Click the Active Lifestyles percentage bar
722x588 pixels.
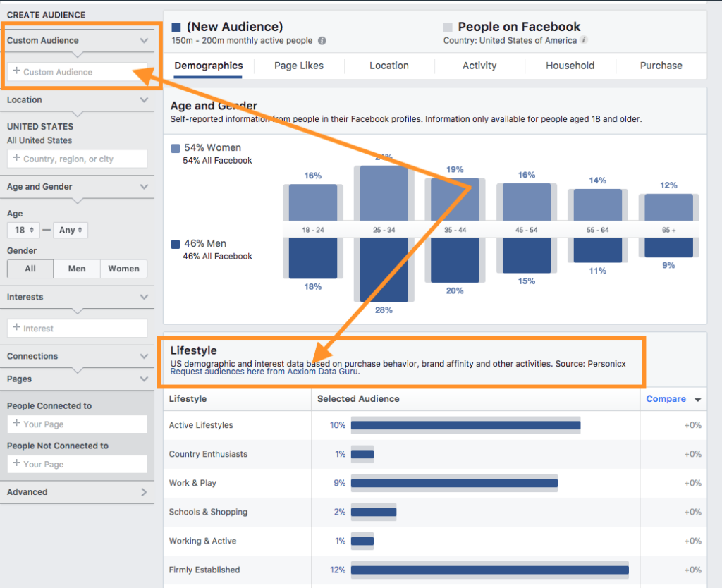tap(465, 425)
